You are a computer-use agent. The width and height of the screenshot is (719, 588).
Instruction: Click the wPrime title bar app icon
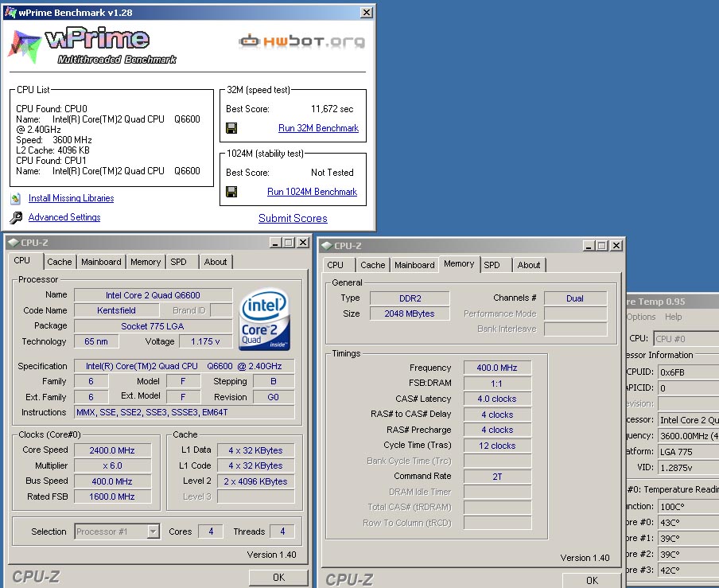[x=10, y=13]
